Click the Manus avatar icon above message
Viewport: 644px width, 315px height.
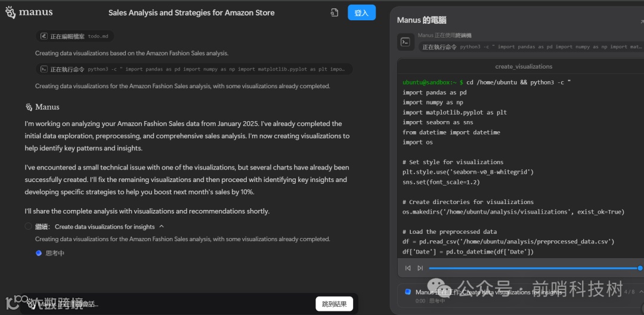[29, 107]
